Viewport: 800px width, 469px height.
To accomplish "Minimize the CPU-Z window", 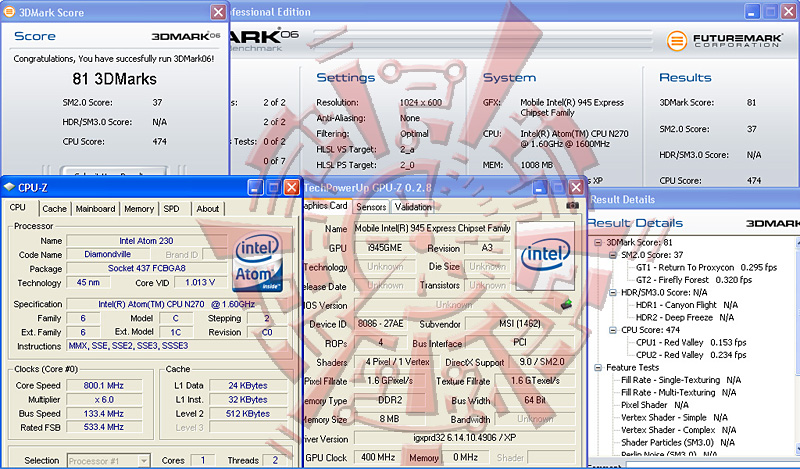I will click(256, 187).
